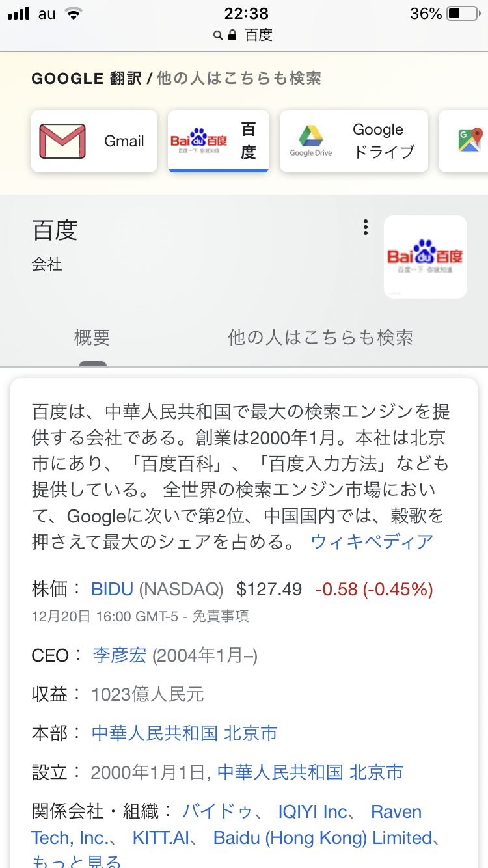Image resolution: width=488 pixels, height=868 pixels.
Task: Tap the search magnifier in address bar
Action: tap(219, 35)
